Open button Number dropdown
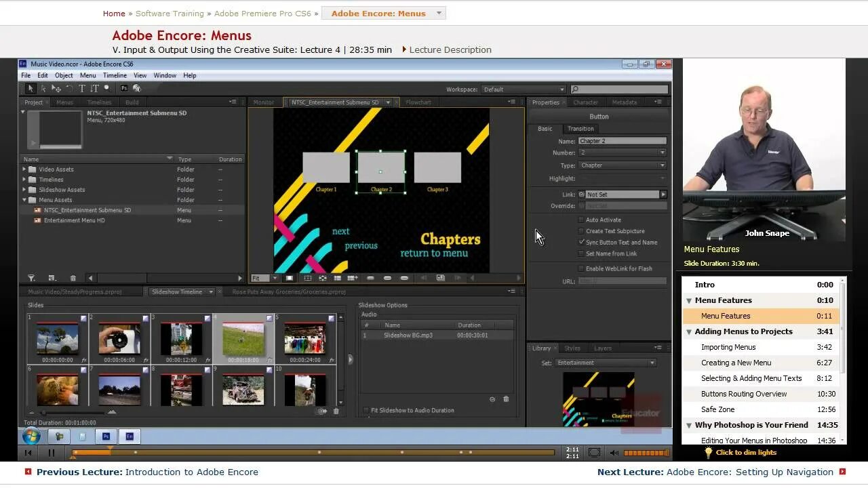The width and height of the screenshot is (868, 488). (x=623, y=152)
